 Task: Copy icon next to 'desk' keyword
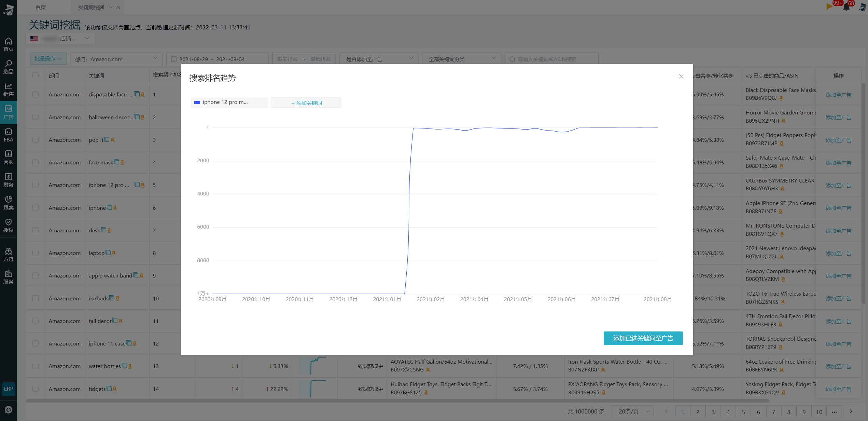[104, 230]
